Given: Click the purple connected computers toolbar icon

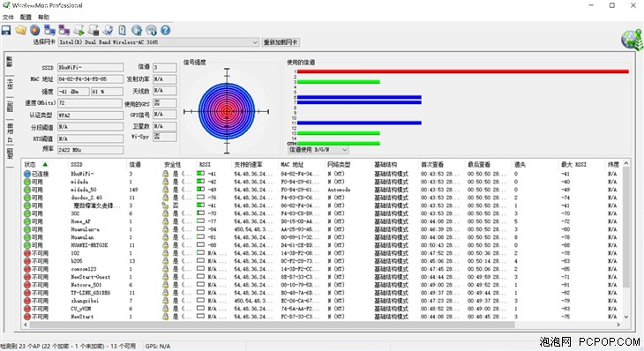Looking at the screenshot, I should [x=64, y=30].
